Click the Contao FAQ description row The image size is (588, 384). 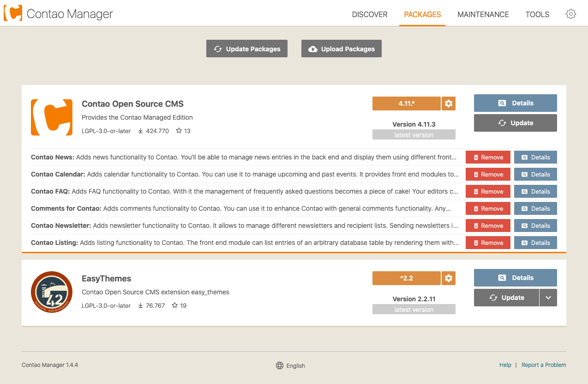click(x=245, y=191)
